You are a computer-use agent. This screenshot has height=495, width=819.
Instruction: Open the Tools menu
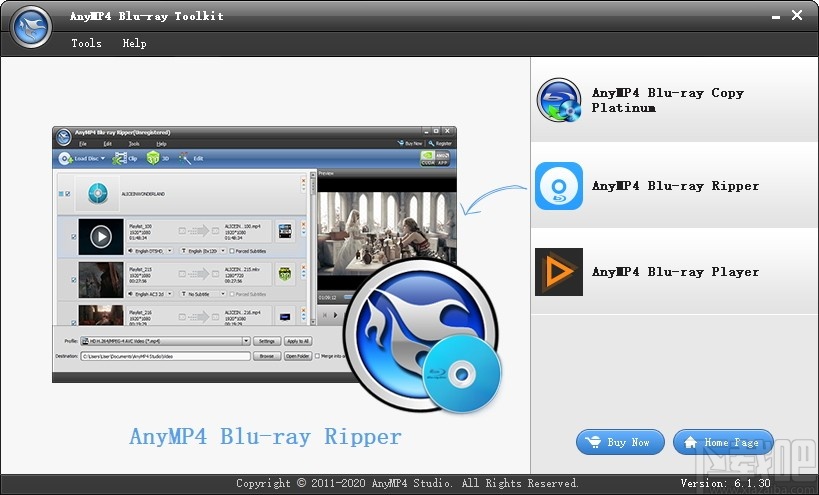point(87,43)
